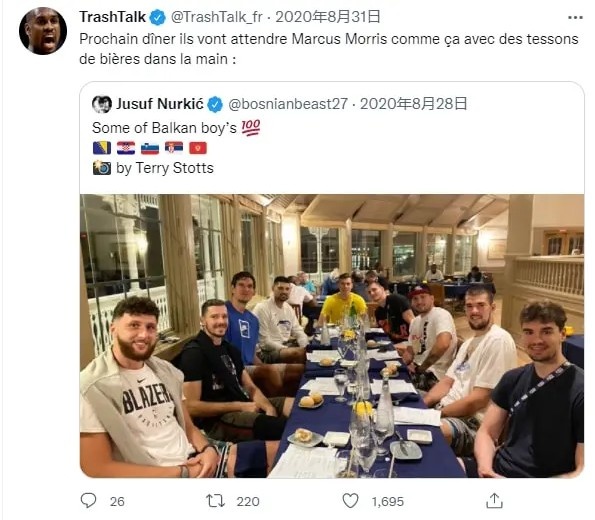Open the dinner table photo

tap(332, 336)
